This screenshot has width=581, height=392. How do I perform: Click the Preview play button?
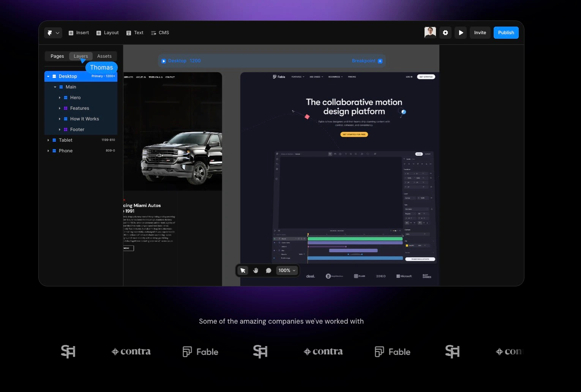click(461, 33)
